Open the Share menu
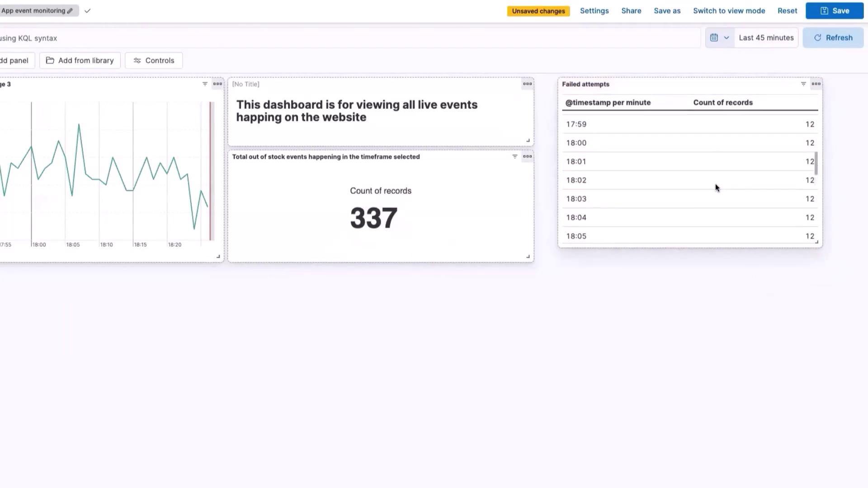 (631, 11)
